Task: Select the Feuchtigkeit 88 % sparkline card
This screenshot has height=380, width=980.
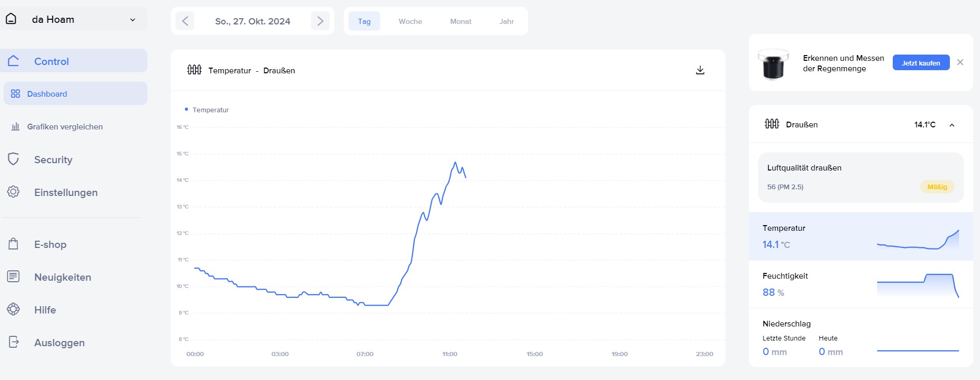Action: click(x=860, y=284)
